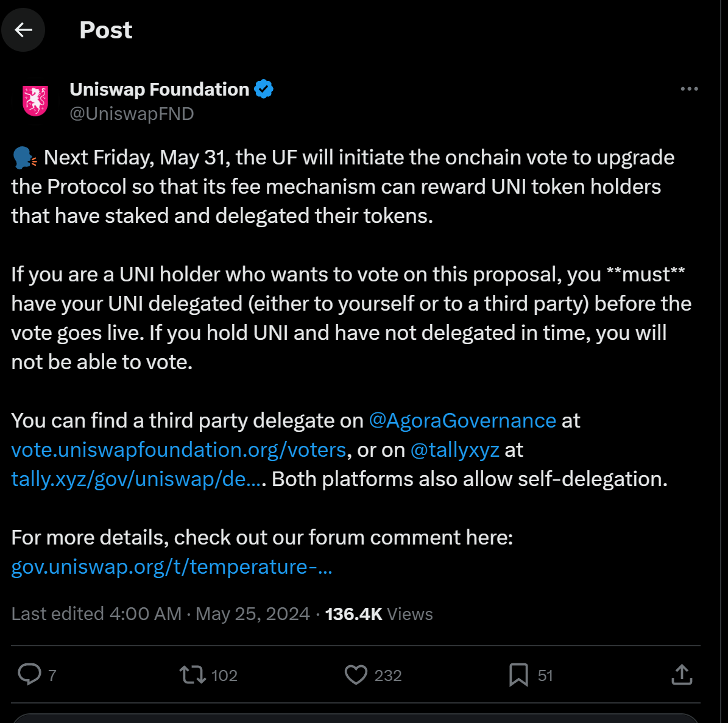Visit the @UniswapFND handle

132,114
